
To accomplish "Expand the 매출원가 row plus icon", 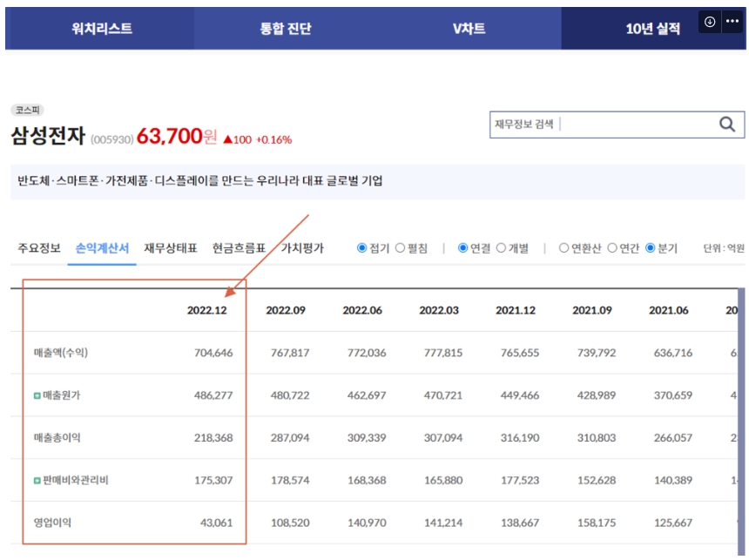I will (x=37, y=395).
